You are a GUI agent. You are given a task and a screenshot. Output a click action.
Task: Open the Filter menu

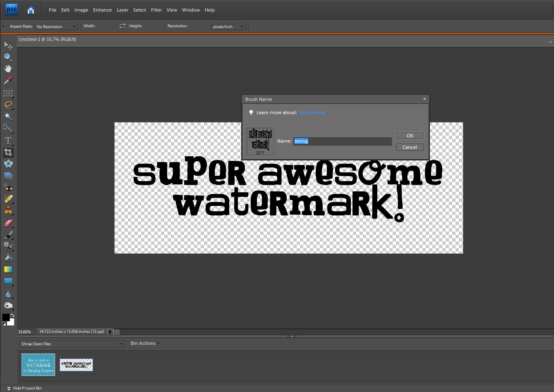156,10
